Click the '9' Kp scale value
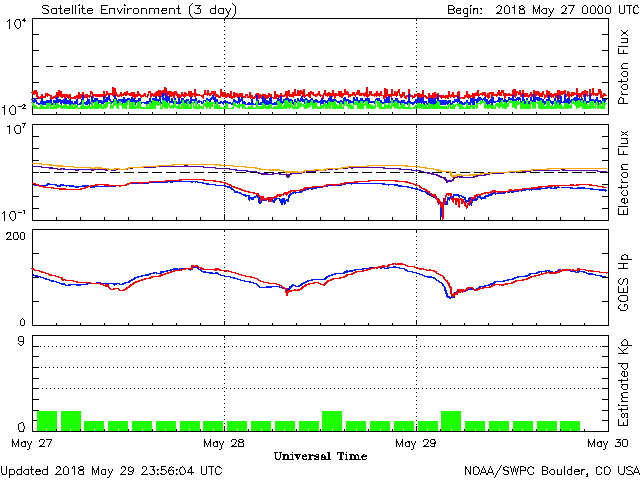The width and height of the screenshot is (640, 480). pyautogui.click(x=21, y=342)
